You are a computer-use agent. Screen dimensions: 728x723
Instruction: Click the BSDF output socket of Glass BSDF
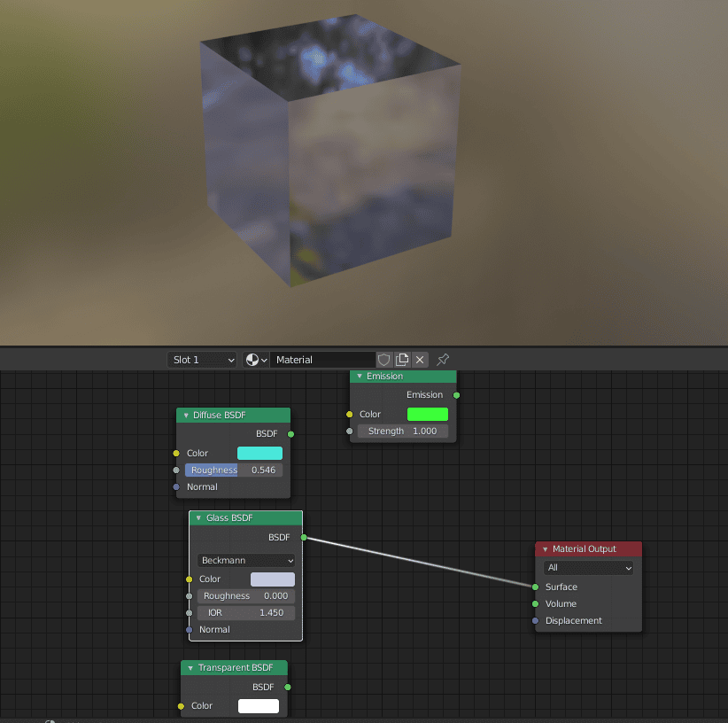pyautogui.click(x=303, y=537)
